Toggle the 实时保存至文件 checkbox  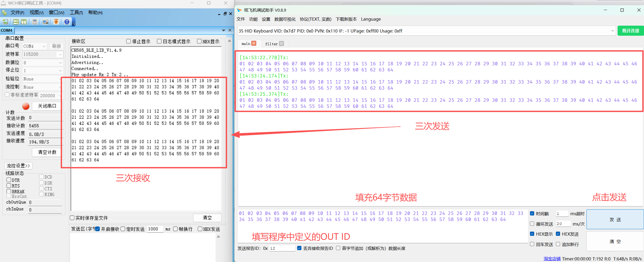tap(72, 218)
